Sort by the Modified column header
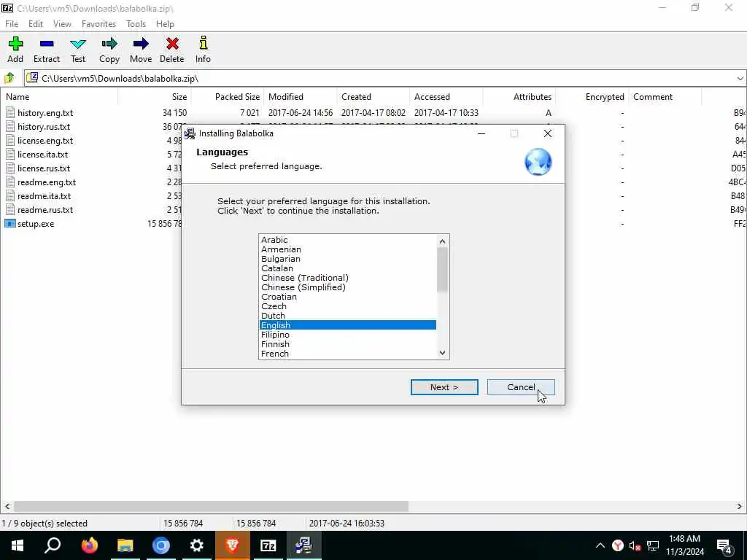747x560 pixels. (x=300, y=97)
